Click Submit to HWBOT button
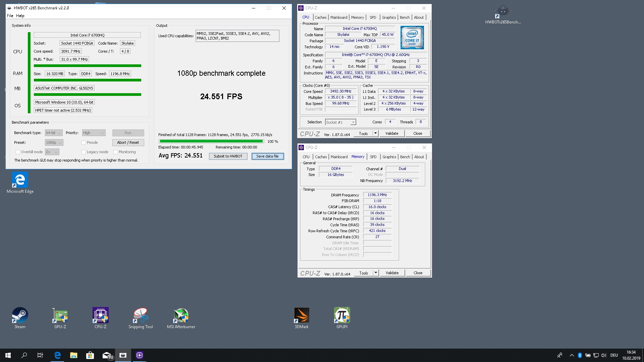The height and width of the screenshot is (362, 644). coord(228,156)
